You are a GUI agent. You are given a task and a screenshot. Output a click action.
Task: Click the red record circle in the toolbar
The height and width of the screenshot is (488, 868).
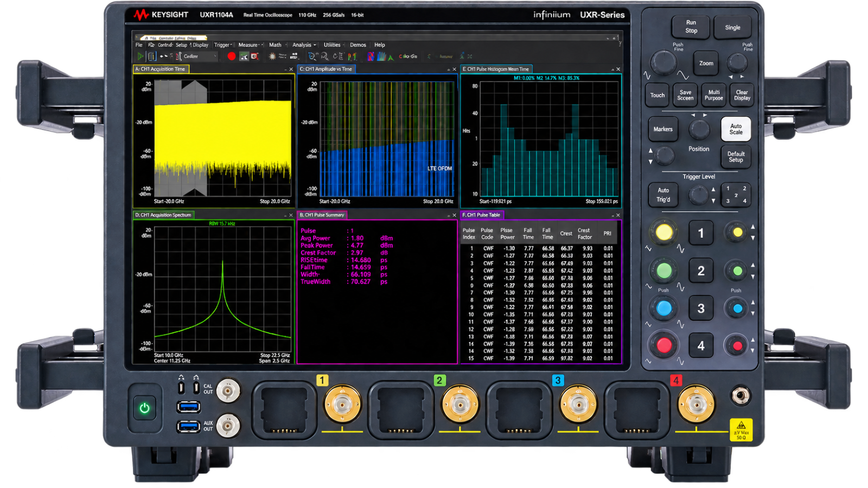232,56
